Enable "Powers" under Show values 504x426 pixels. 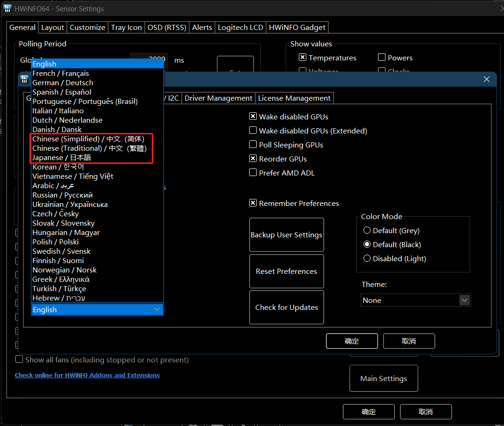pyautogui.click(x=382, y=57)
